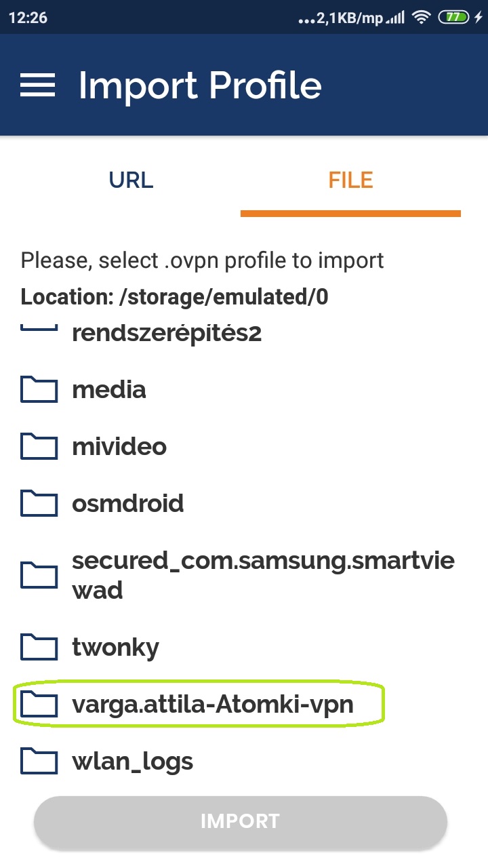Tap the Wi-Fi status icon
This screenshot has width=488, height=868.
click(x=422, y=18)
